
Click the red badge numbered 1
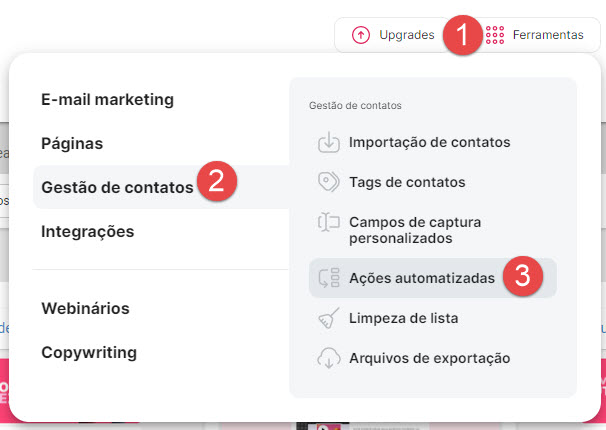[x=462, y=36]
